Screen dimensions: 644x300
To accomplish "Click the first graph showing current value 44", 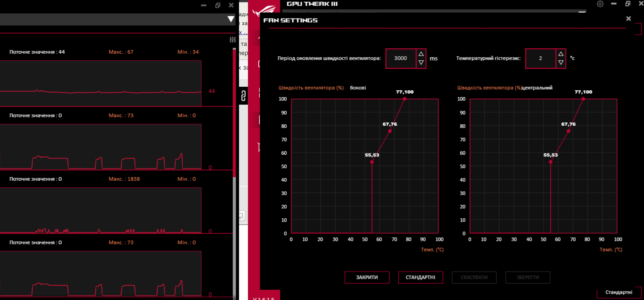I will [101, 83].
